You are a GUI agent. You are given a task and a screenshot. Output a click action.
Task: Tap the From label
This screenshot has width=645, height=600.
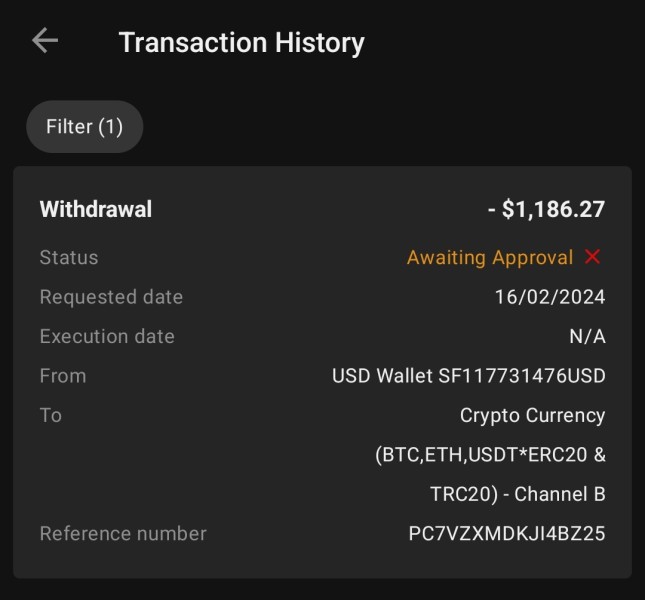[63, 376]
